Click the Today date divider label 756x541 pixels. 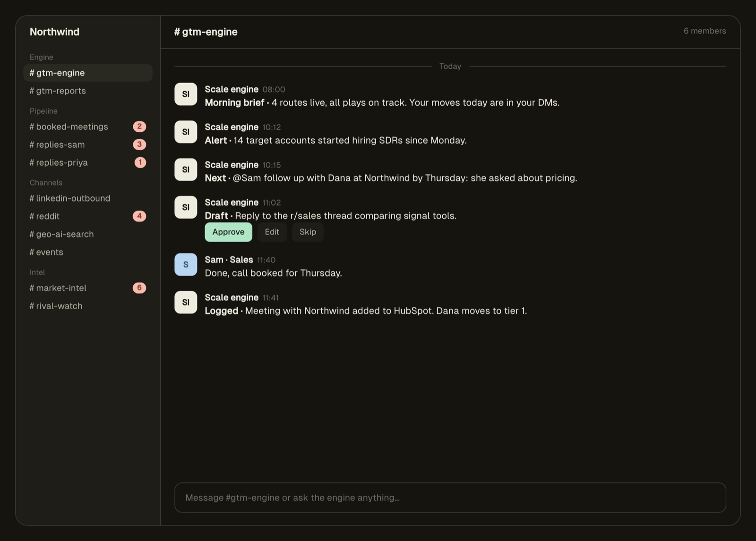click(450, 66)
